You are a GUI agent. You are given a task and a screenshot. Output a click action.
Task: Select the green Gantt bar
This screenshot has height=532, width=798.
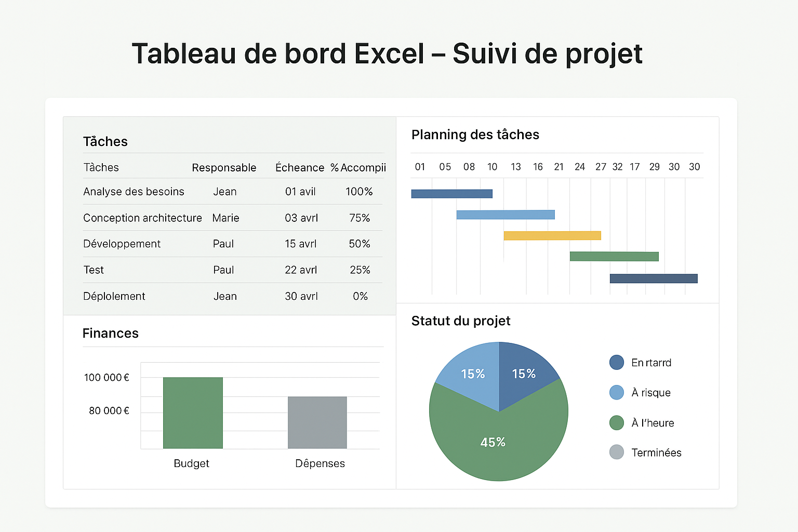tap(614, 256)
